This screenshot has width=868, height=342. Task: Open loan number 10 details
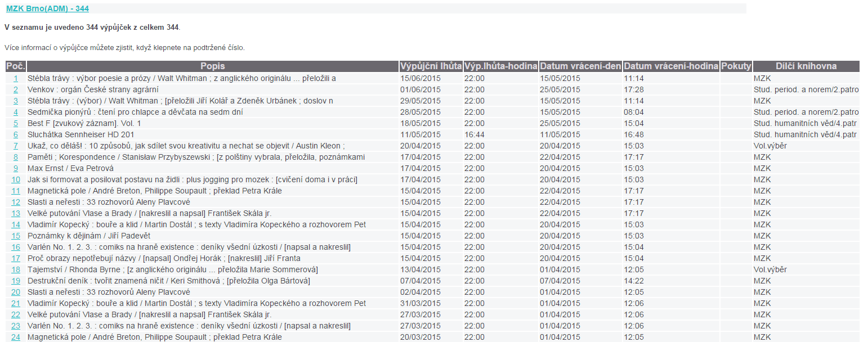point(16,180)
